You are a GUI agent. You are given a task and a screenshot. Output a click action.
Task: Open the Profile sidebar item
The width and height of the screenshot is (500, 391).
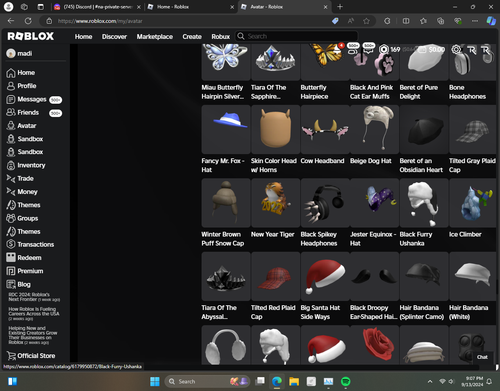[22, 86]
